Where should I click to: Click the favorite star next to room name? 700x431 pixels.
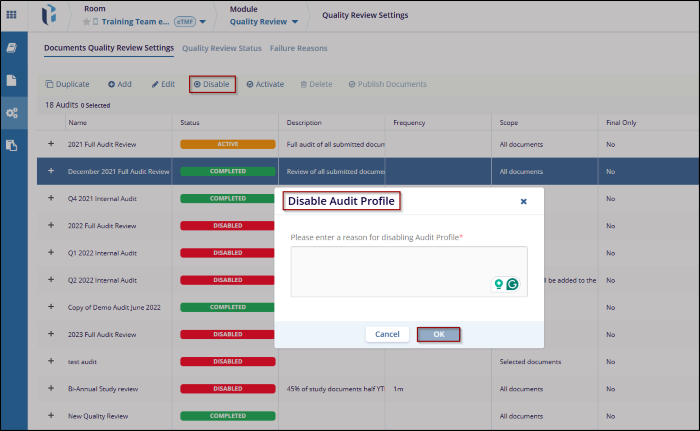(x=86, y=21)
